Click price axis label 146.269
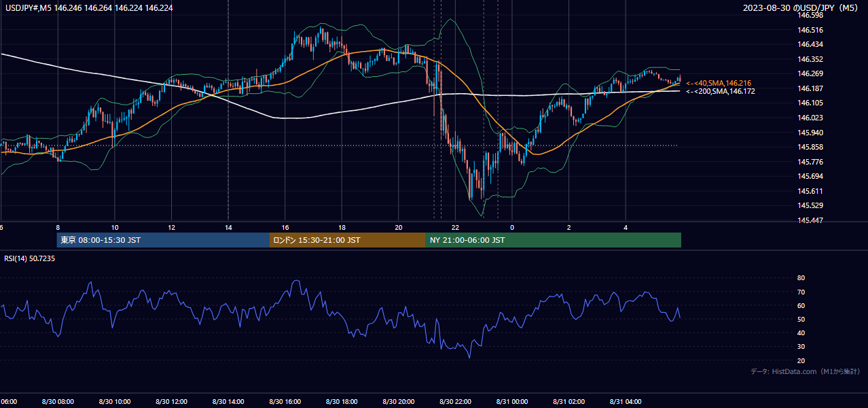The image size is (868, 408). [x=810, y=73]
